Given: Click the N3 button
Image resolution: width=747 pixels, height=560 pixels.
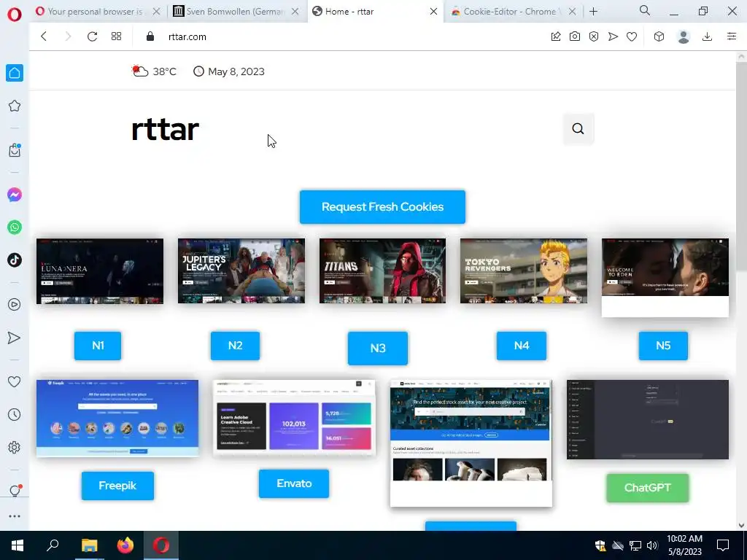Looking at the screenshot, I should pos(378,348).
